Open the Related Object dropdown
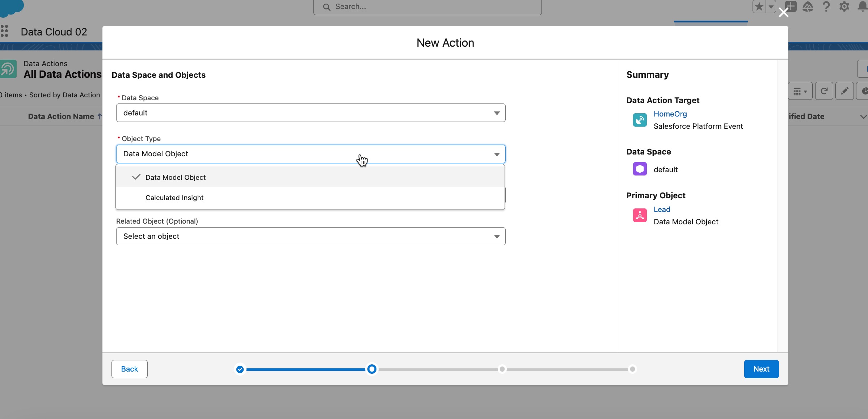The width and height of the screenshot is (868, 419). tap(311, 236)
